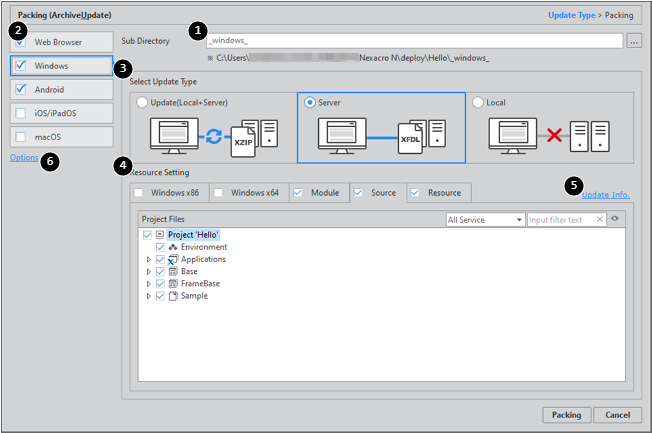
Task: Click the browse button beside Sub Directory
Action: tap(633, 41)
